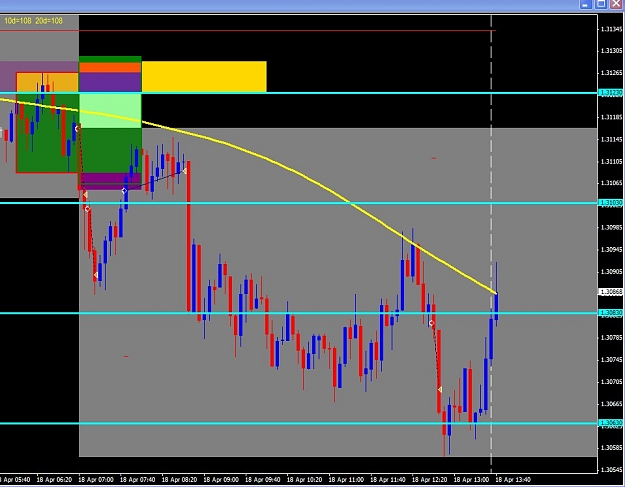This screenshot has width=625, height=487.
Task: Click the 1.30945 price scale label
Action: coord(611,250)
